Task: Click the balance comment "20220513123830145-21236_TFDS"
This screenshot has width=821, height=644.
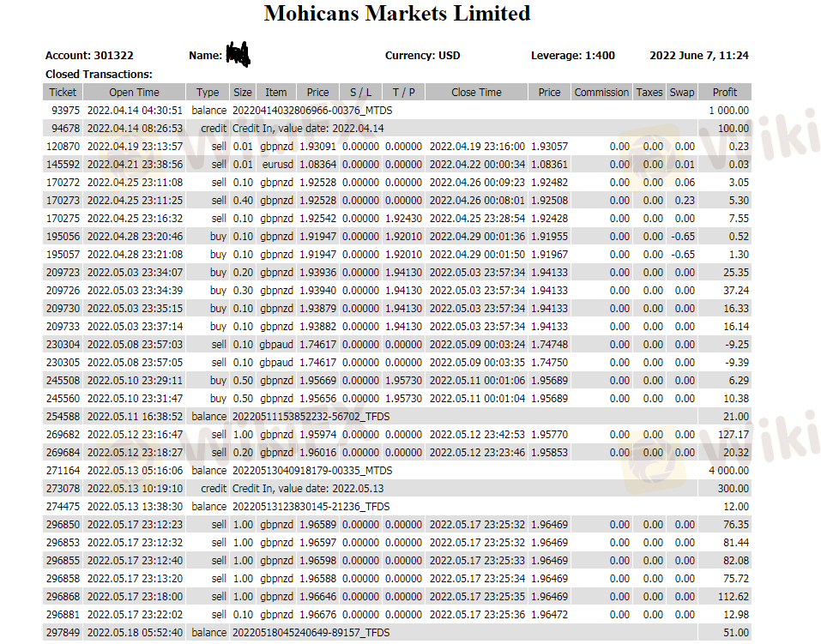Action: (x=311, y=507)
